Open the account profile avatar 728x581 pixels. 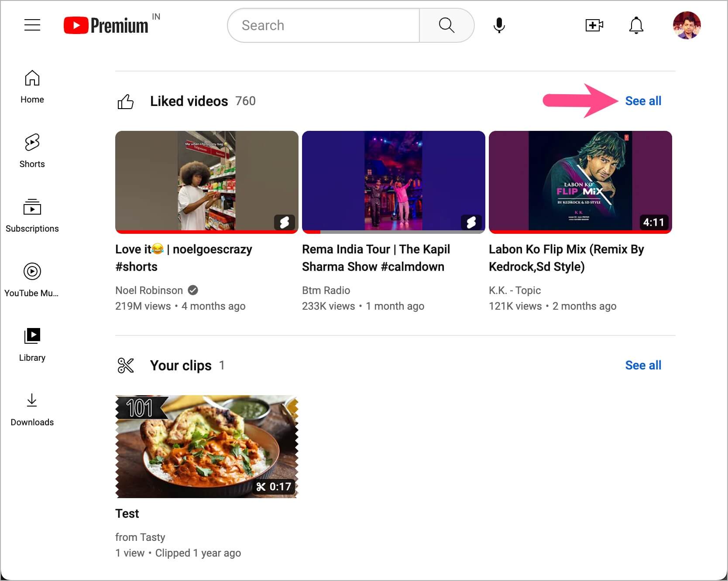click(x=687, y=25)
